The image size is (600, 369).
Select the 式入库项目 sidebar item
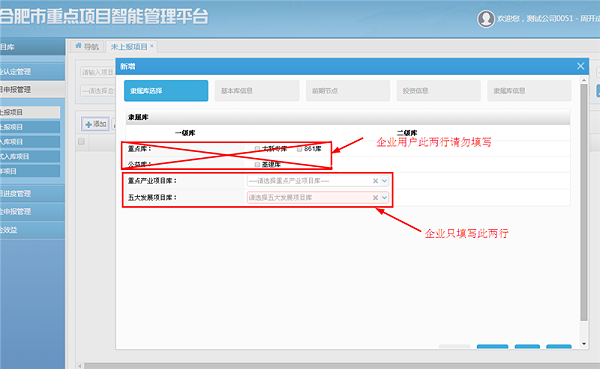point(30,157)
